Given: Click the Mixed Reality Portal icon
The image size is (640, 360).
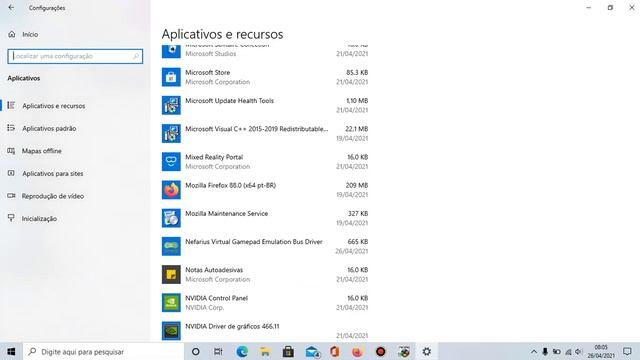Looking at the screenshot, I should point(171,162).
